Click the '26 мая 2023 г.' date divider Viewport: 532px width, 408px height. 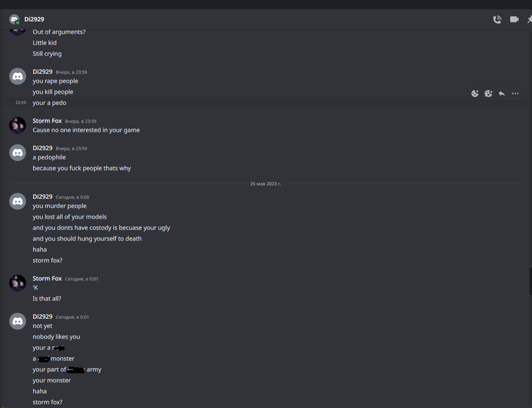265,184
